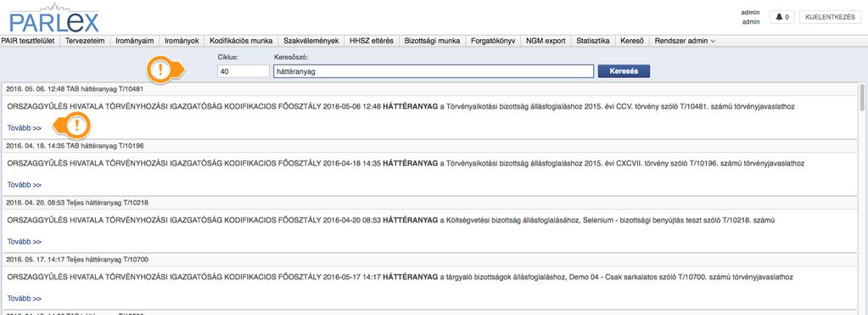Log out with the KIJELENTKEZÉS button
Viewport: 868px width, 315px height.
coord(830,17)
